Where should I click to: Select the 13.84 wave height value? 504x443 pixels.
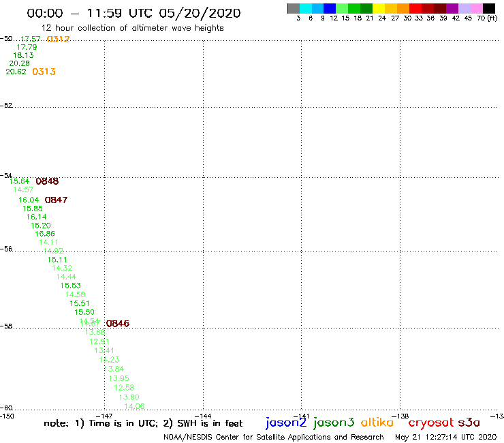pos(114,369)
